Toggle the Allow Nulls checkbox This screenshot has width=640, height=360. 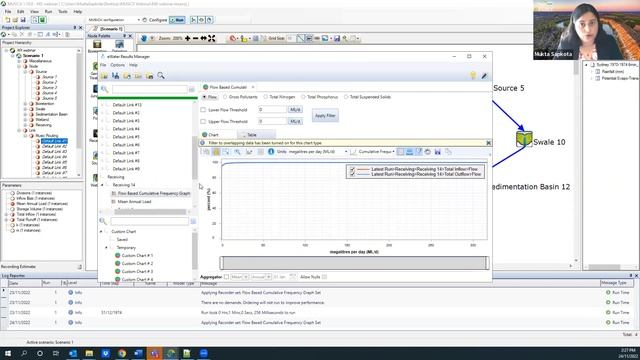tap(324, 277)
